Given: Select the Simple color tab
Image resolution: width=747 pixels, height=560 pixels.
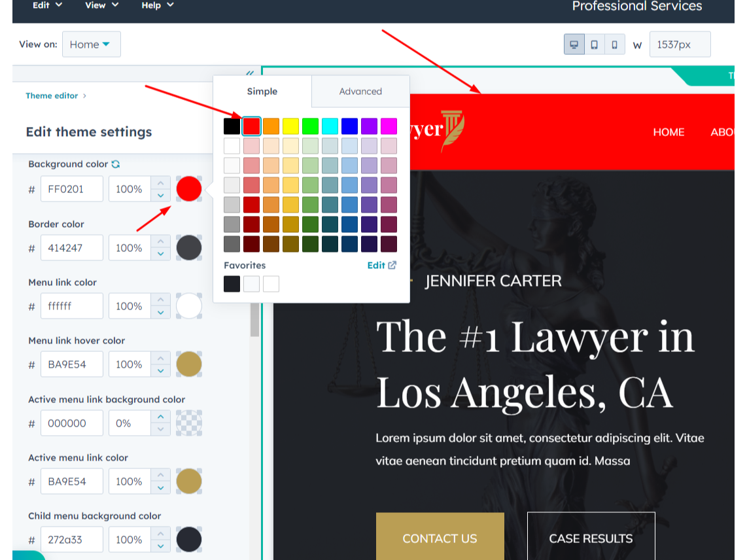Looking at the screenshot, I should coord(262,92).
